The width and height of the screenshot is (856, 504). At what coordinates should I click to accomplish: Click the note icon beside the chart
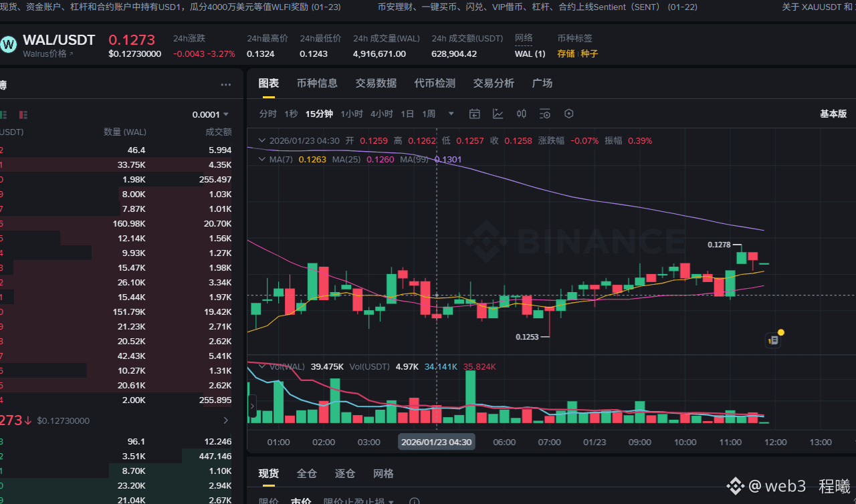[773, 340]
